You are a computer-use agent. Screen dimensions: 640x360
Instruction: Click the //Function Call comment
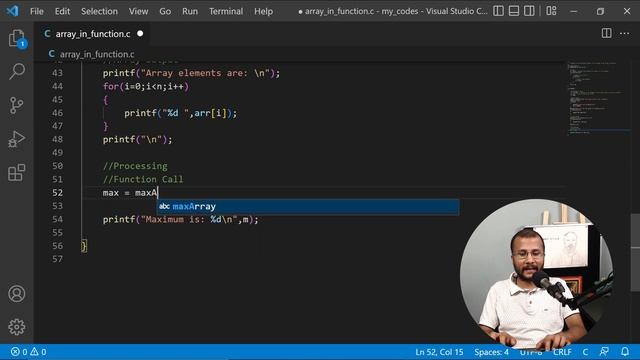coord(143,179)
